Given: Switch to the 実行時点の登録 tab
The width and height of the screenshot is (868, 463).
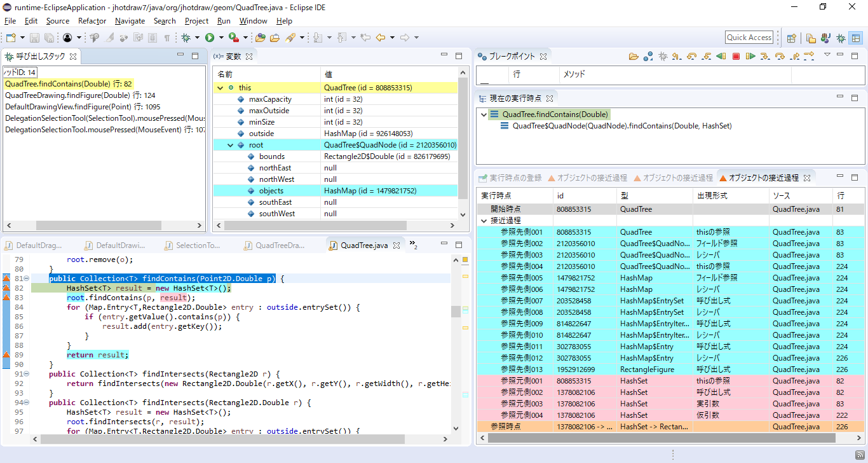Looking at the screenshot, I should click(510, 177).
